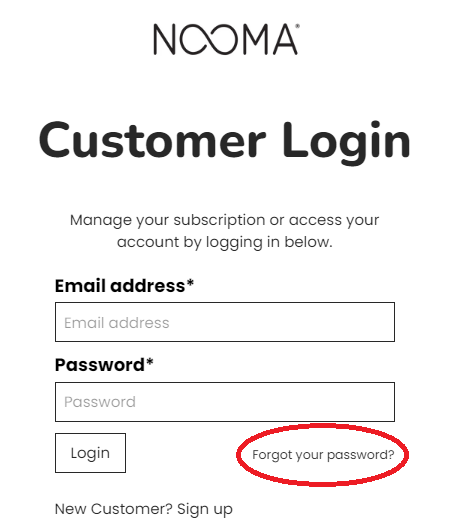Viewport: 456px width, 532px height.
Task: Click the 'Password' placeholder text
Action: pyautogui.click(x=100, y=402)
